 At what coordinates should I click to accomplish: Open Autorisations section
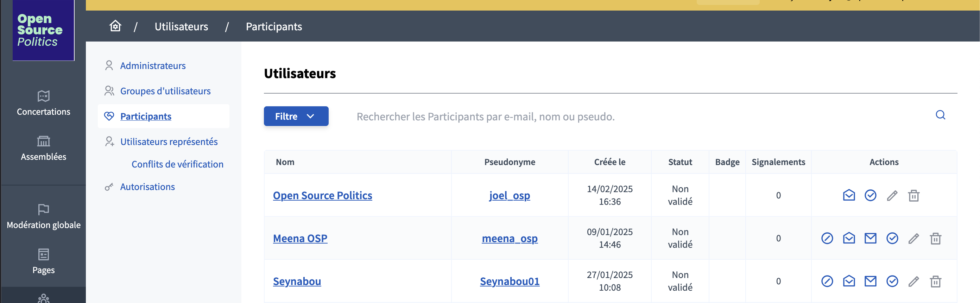(x=147, y=187)
